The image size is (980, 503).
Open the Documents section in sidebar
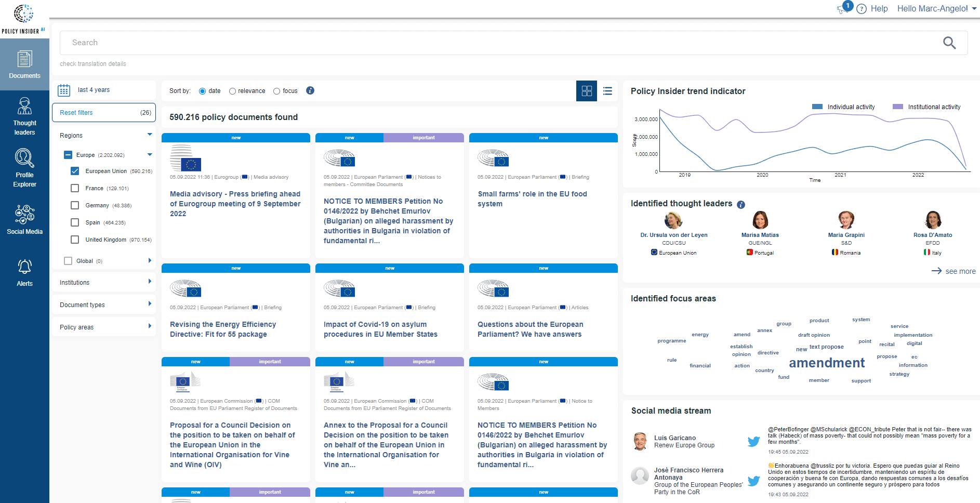[24, 64]
